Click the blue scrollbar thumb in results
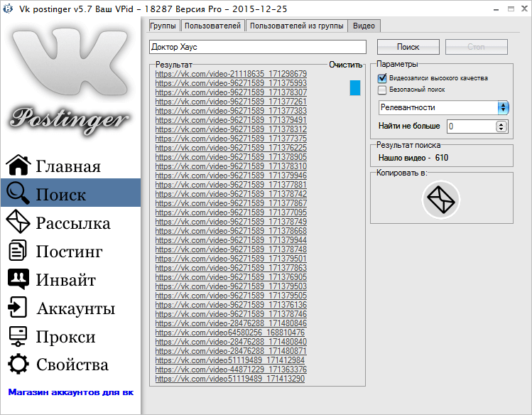Image resolution: width=532 pixels, height=415 pixels. 355,88
